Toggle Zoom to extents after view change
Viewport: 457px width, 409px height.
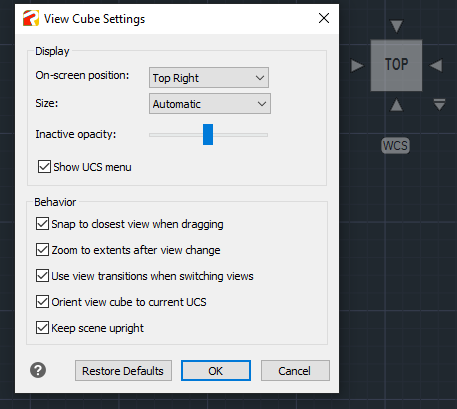point(42,250)
